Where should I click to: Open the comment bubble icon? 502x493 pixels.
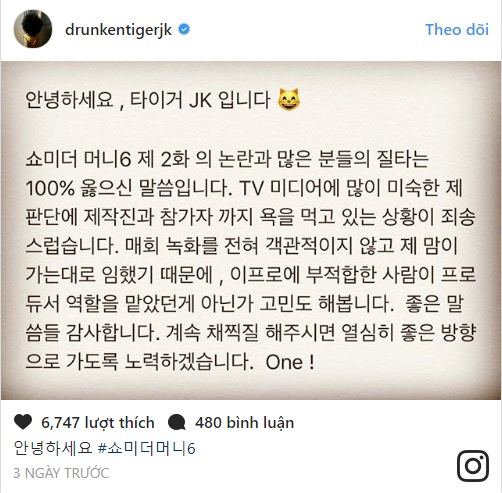pos(177,422)
